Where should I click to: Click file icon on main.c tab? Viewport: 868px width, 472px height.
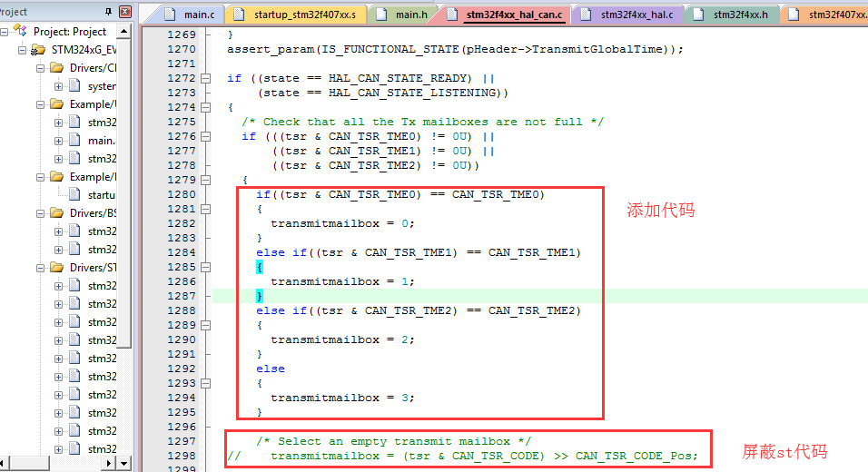170,15
